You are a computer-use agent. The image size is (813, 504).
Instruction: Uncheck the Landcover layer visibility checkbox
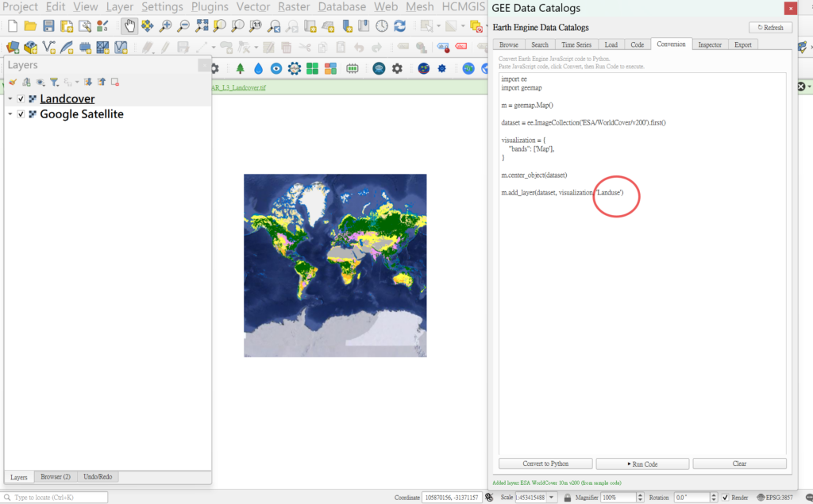pyautogui.click(x=21, y=99)
